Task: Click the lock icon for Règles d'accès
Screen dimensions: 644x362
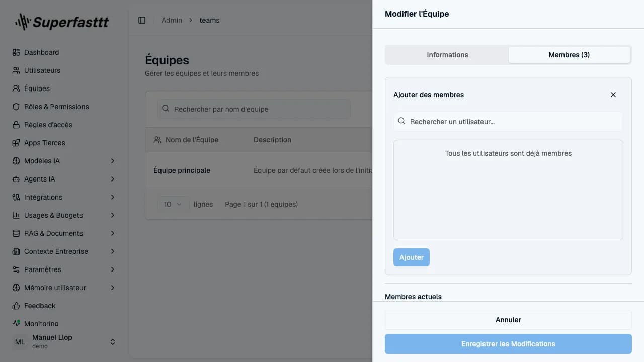Action: pos(16,125)
